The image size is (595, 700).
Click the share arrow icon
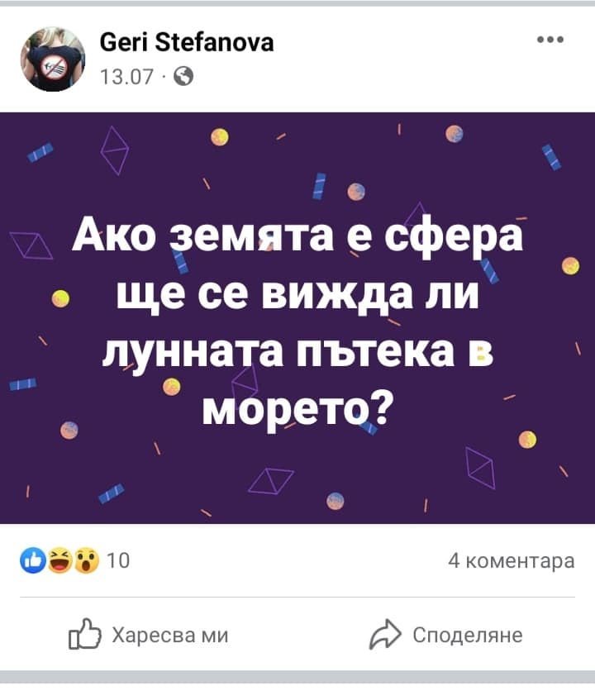click(385, 634)
